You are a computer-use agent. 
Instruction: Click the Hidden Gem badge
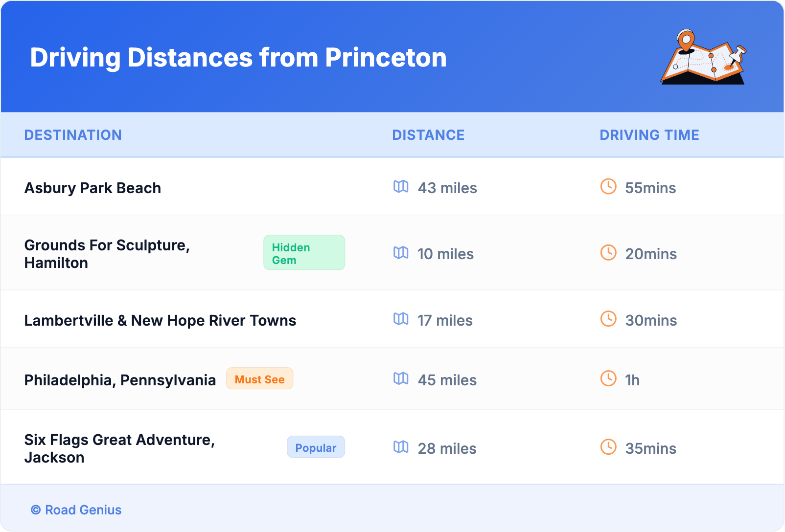(x=304, y=253)
